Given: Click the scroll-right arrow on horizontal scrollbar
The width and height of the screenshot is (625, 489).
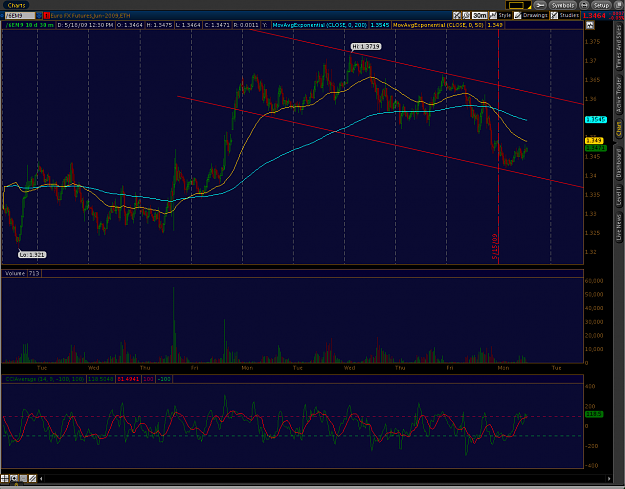Looking at the screenshot, I should [x=609, y=479].
